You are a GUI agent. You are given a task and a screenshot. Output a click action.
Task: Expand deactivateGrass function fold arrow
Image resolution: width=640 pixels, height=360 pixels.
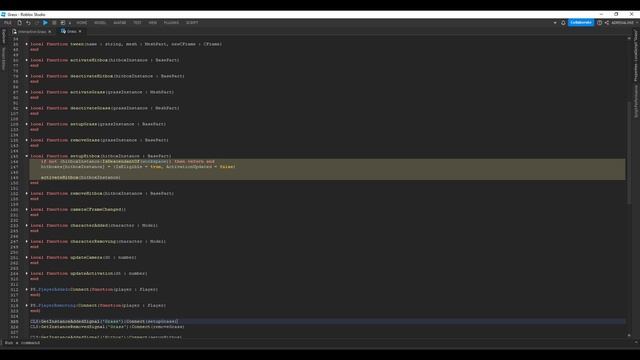click(x=27, y=108)
